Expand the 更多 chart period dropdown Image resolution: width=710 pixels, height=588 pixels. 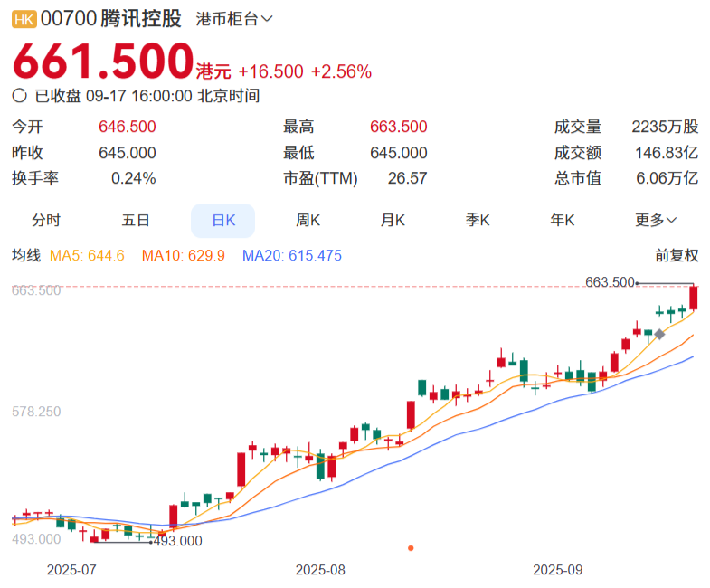tap(655, 220)
